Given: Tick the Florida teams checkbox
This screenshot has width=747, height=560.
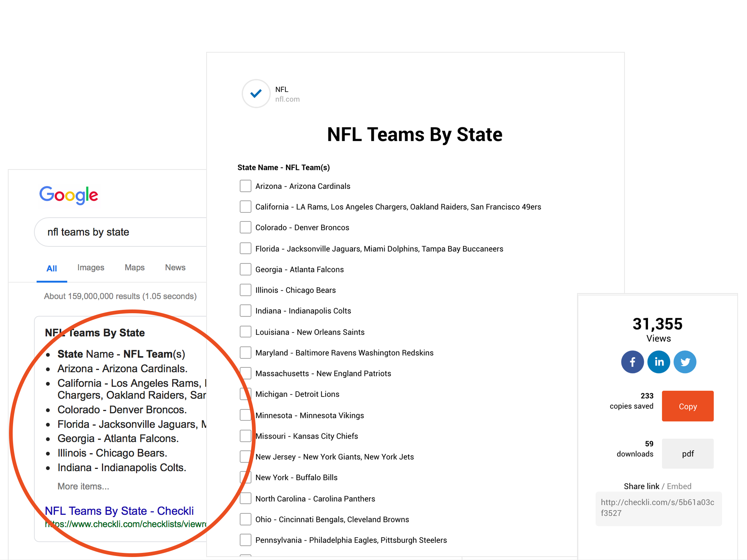Looking at the screenshot, I should (245, 248).
